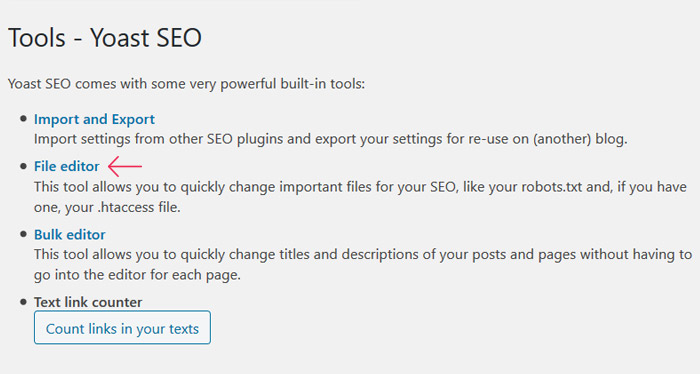Image resolution: width=700 pixels, height=374 pixels.
Task: Click the 'quickly change important files for your SEO' description
Action: [360, 197]
